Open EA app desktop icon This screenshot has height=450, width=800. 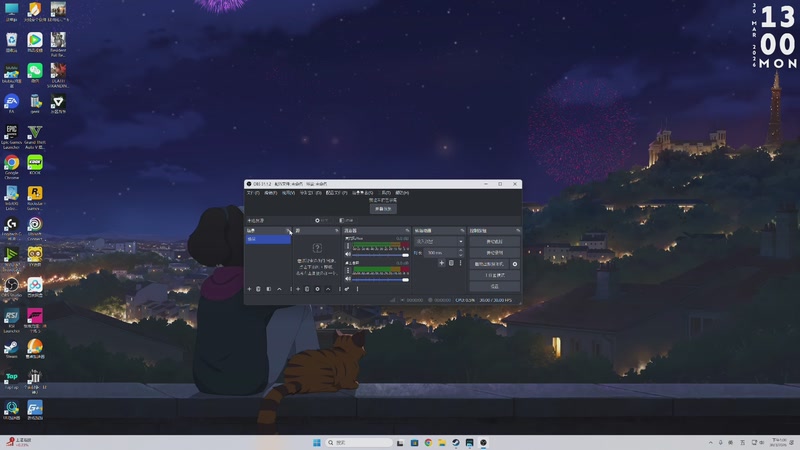click(11, 104)
